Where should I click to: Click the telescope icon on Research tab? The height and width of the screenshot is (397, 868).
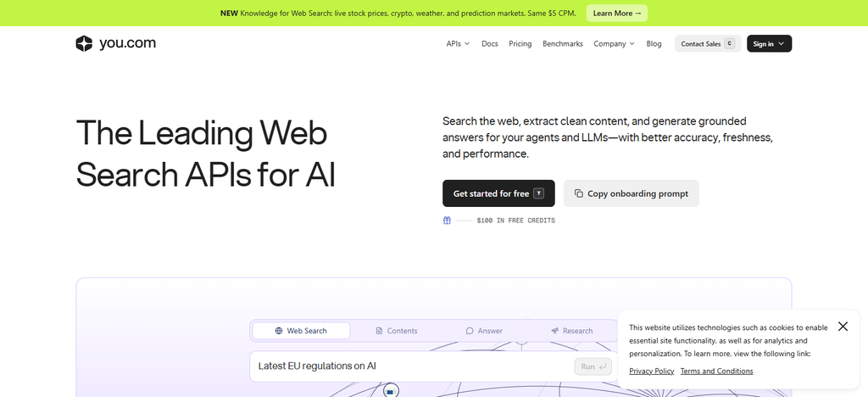pos(555,331)
